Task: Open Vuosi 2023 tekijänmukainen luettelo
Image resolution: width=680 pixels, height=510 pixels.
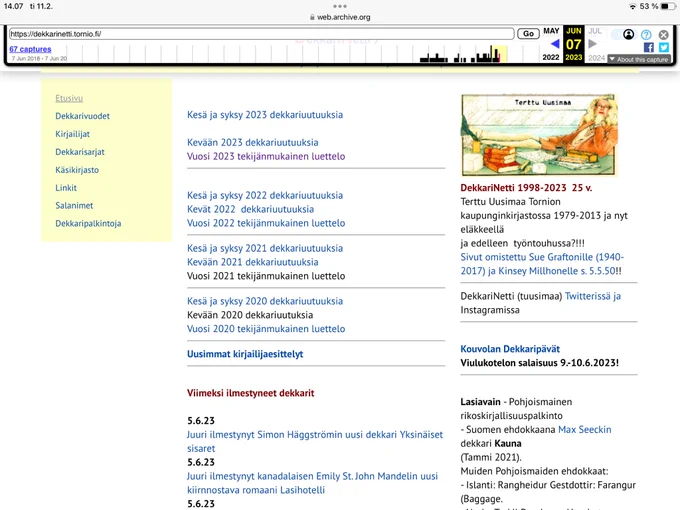Action: point(266,156)
